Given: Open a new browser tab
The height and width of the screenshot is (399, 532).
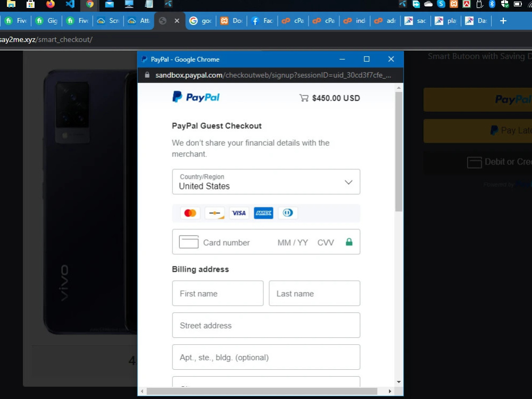Looking at the screenshot, I should (503, 21).
